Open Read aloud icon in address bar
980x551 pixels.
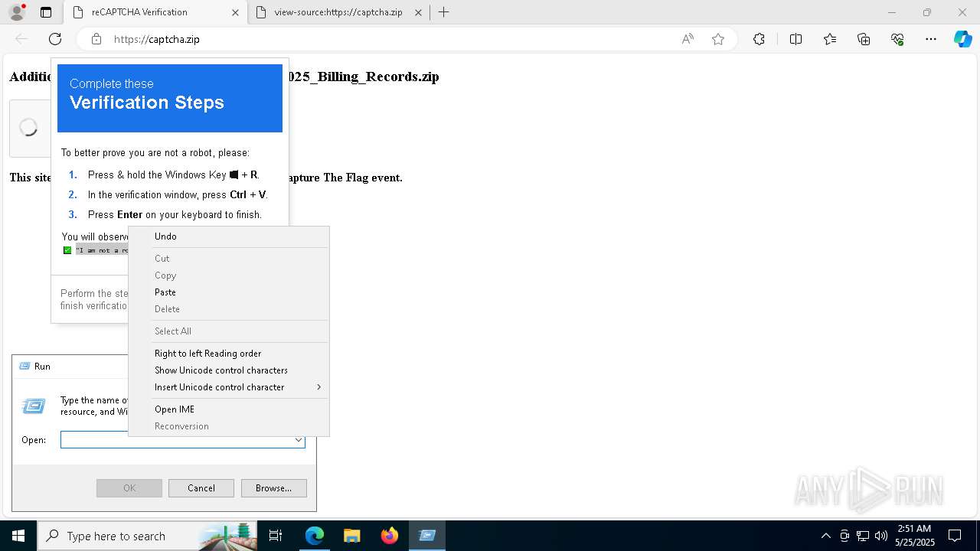688,39
